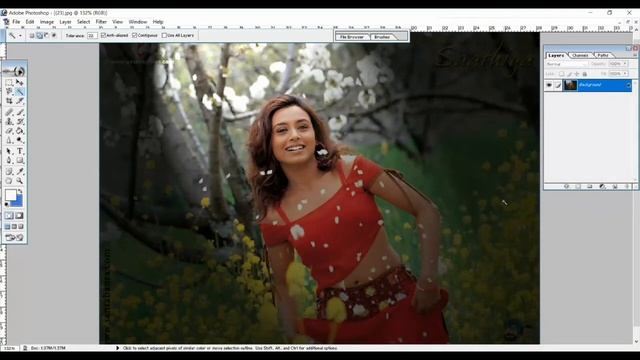Select the Hand tool
The image size is (640, 360).
pyautogui.click(x=9, y=180)
